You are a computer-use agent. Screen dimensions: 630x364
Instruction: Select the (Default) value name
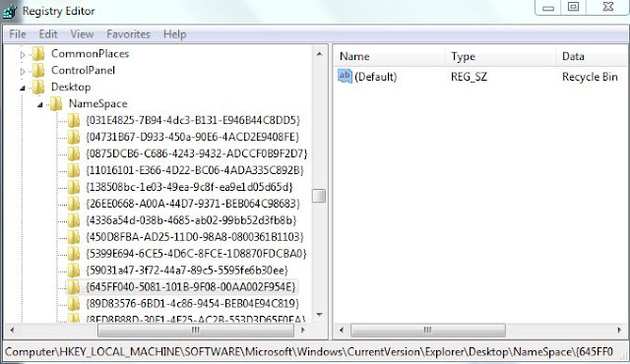[x=376, y=77]
